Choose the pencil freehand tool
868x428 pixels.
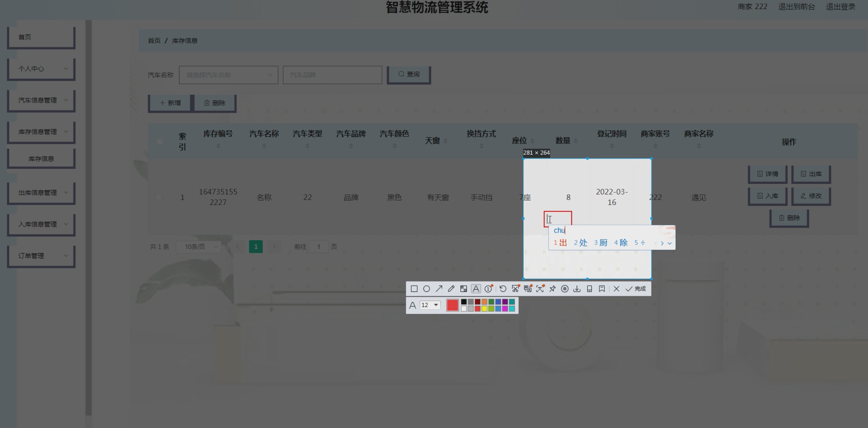pyautogui.click(x=451, y=289)
